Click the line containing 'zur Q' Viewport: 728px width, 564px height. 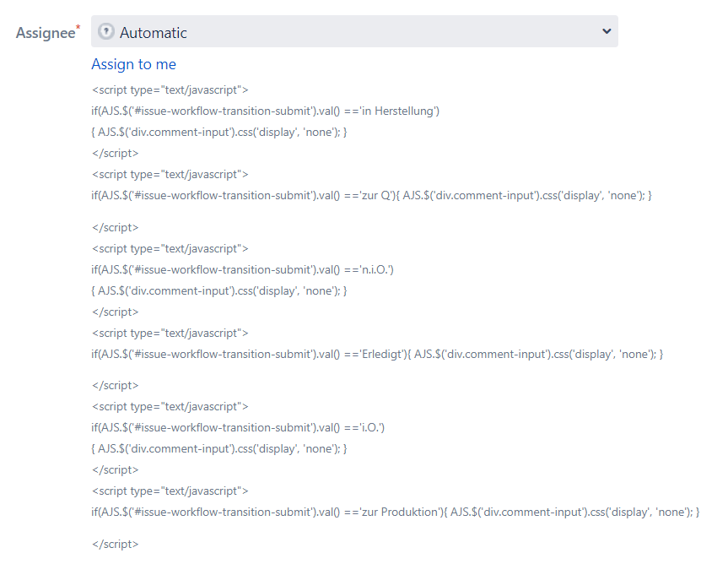[x=371, y=196]
